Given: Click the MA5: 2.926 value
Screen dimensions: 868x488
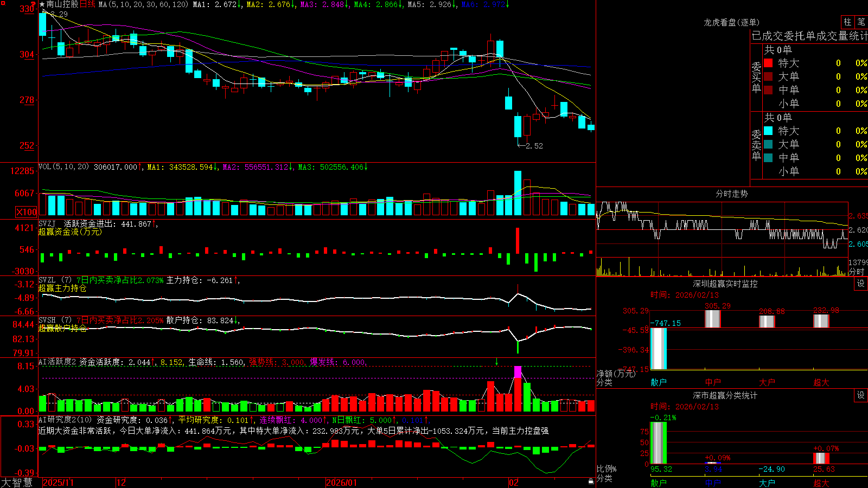Looking at the screenshot, I should (x=432, y=4).
